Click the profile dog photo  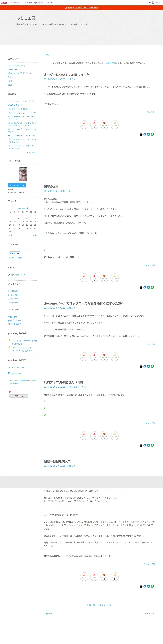[23, 174]
